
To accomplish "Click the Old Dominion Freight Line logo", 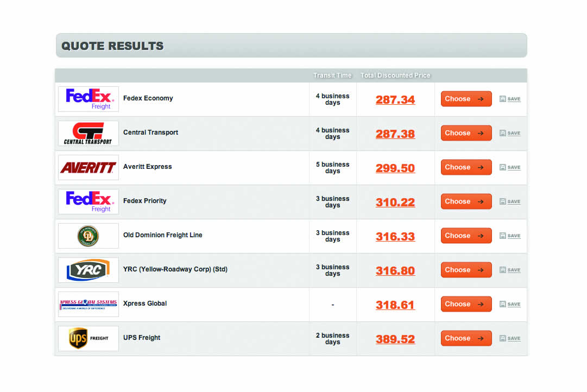I will click(89, 236).
